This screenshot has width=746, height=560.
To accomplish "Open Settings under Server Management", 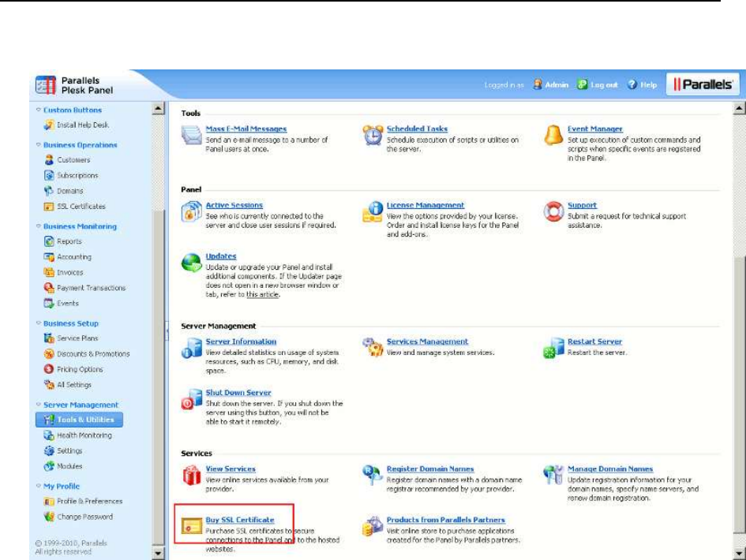I will point(63,450).
